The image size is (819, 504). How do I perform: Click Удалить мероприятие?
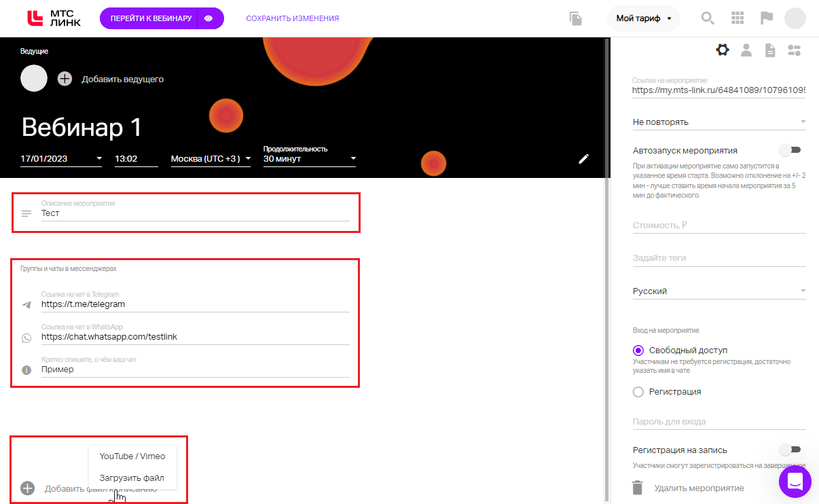[699, 488]
